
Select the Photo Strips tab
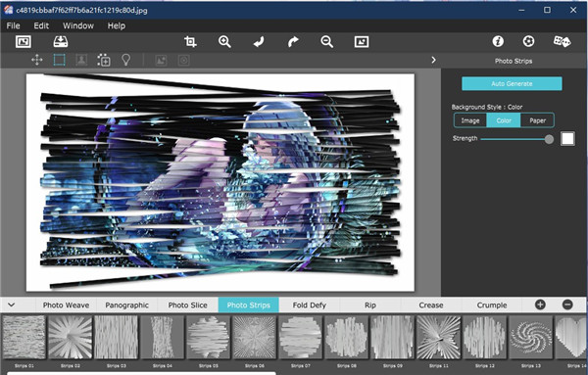249,305
